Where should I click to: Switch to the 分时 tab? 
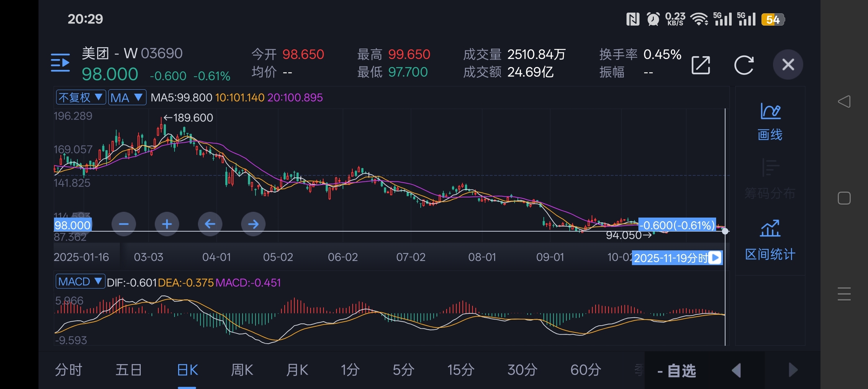68,370
